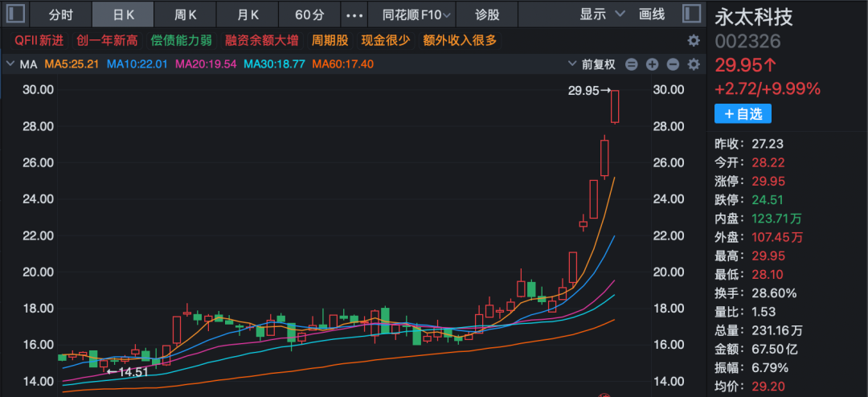Collapse the MA indicator chevron

click(x=10, y=64)
